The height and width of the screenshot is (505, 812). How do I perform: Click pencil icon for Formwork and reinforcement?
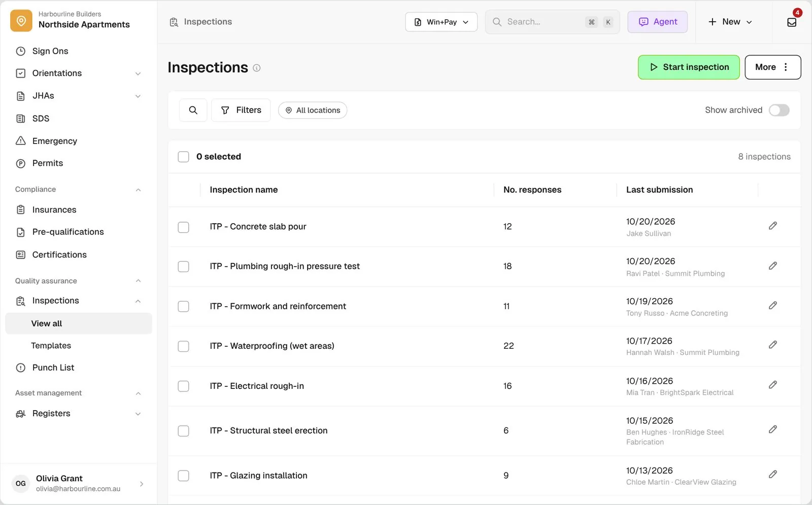click(x=772, y=305)
